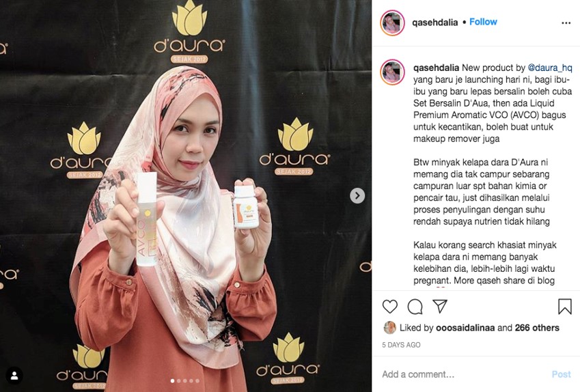Like the post with the heart icon
This screenshot has height=392, width=580.
(390, 307)
